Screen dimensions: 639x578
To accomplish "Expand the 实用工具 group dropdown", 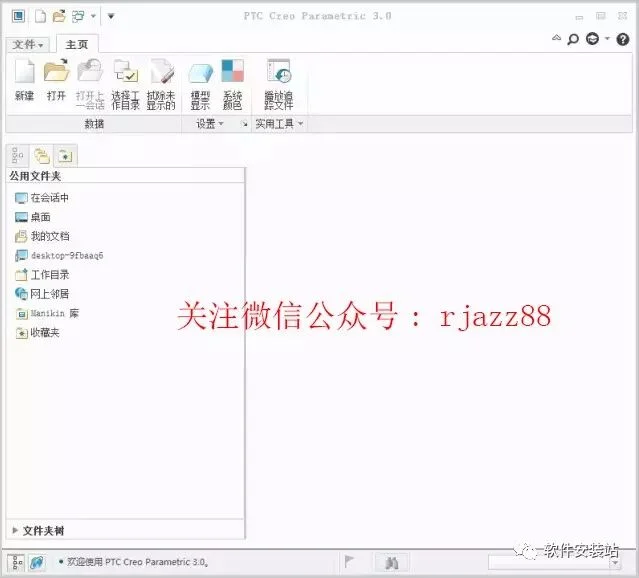I will (x=279, y=124).
